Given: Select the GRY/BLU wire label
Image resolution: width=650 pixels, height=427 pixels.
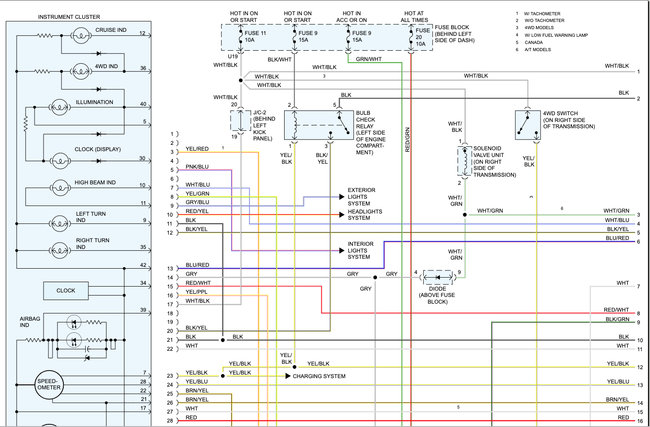Looking at the screenshot, I should tap(197, 202).
